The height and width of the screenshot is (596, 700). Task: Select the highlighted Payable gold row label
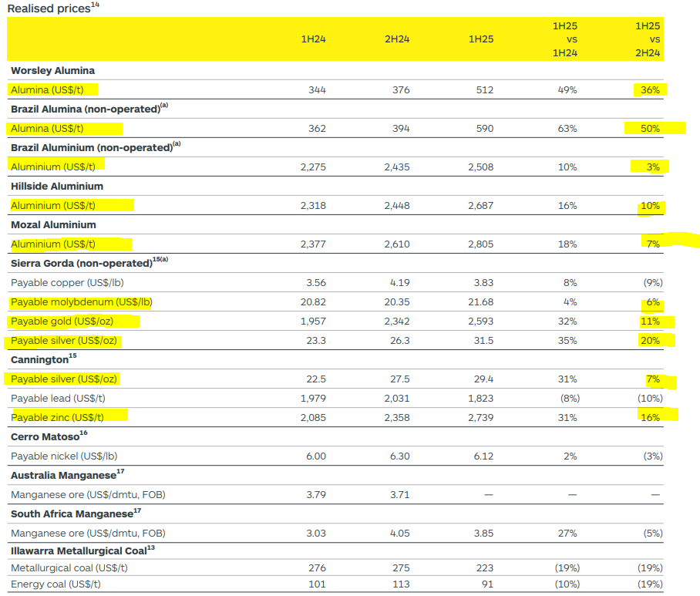62,321
